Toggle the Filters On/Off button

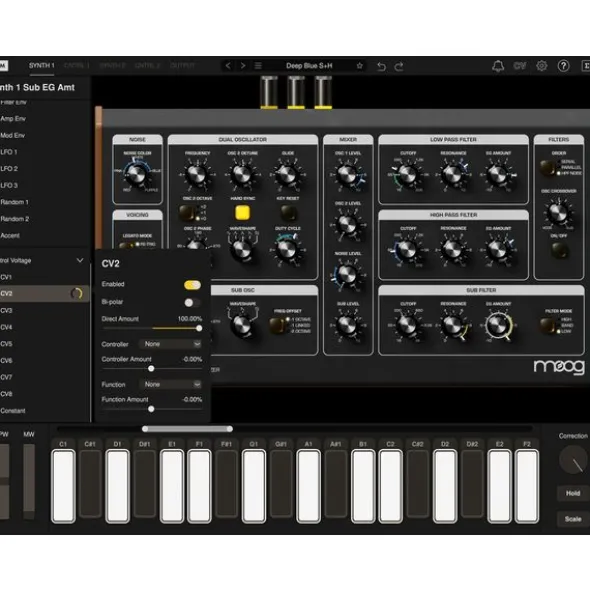coord(559,250)
